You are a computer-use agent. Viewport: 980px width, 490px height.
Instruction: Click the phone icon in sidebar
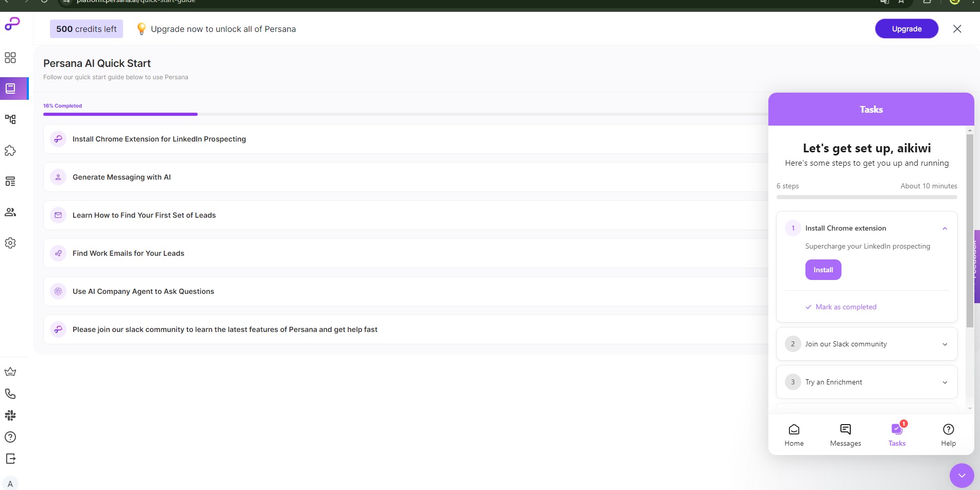coord(10,394)
